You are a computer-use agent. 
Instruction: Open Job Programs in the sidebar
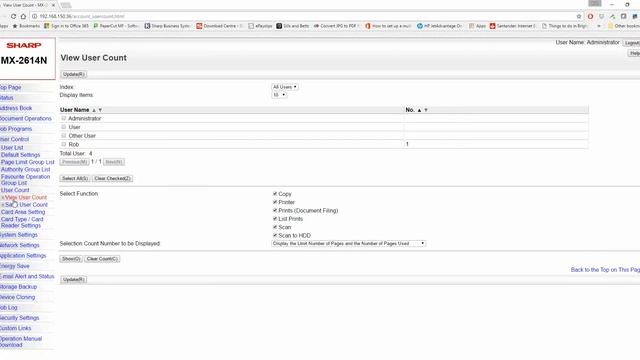click(x=16, y=129)
